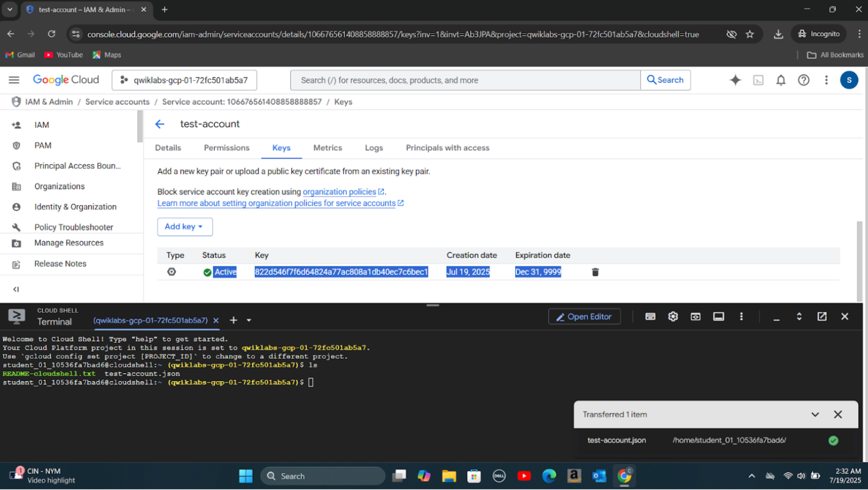868x490 pixels.
Task: Click the resources search input field
Action: [x=465, y=80]
